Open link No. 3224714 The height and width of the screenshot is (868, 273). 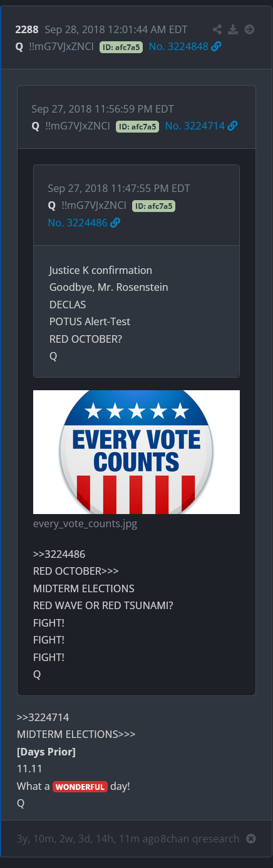pos(195,126)
